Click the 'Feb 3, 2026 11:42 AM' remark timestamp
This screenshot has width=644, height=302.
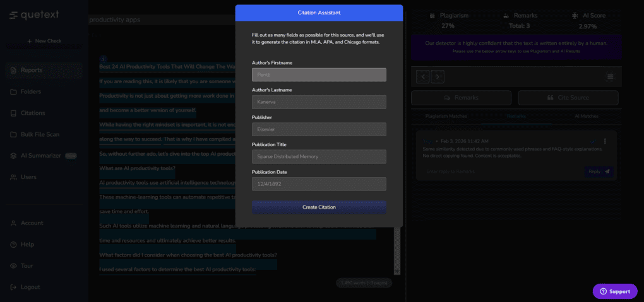click(465, 141)
